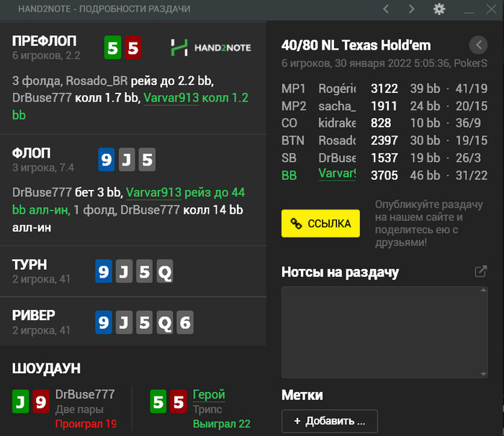Click the Hand2Note logo

[211, 48]
